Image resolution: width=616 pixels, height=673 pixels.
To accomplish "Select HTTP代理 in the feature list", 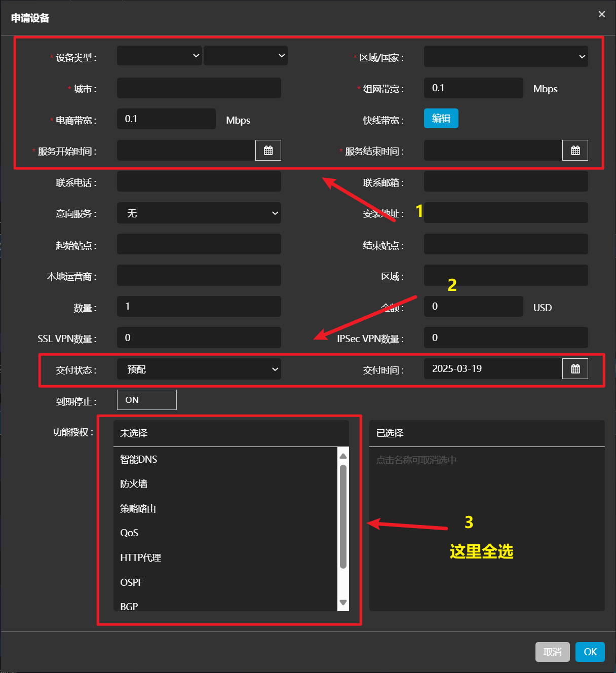I will 140,558.
